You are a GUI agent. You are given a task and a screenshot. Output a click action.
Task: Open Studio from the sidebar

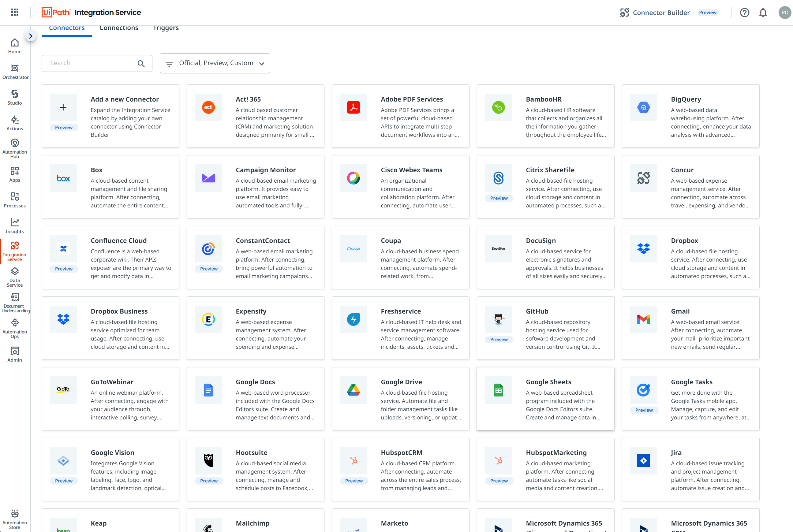pos(15,98)
